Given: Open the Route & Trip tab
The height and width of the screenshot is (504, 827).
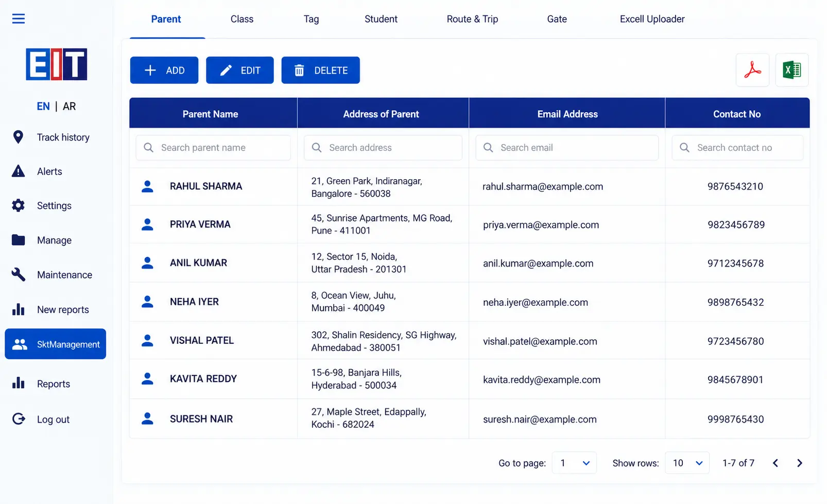Looking at the screenshot, I should [472, 19].
